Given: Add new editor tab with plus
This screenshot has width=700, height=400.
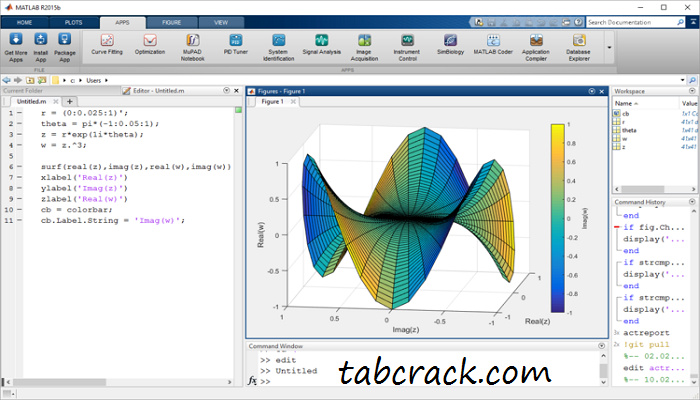Looking at the screenshot, I should [70, 101].
